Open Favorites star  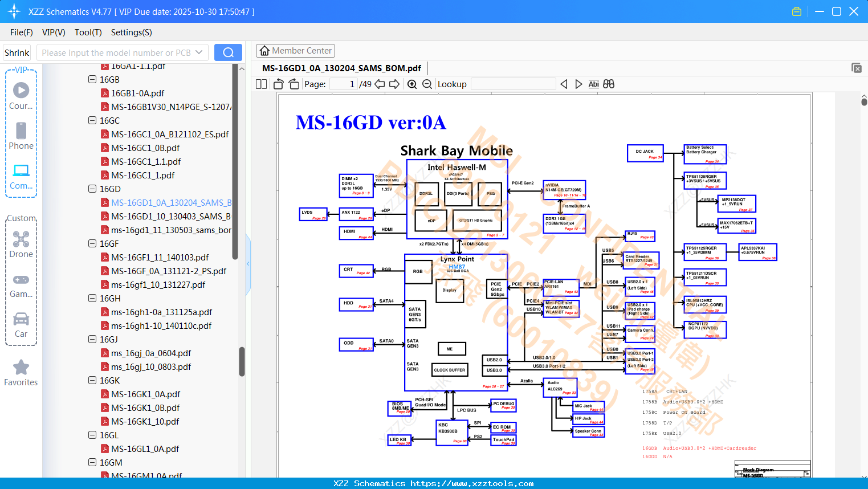click(21, 373)
